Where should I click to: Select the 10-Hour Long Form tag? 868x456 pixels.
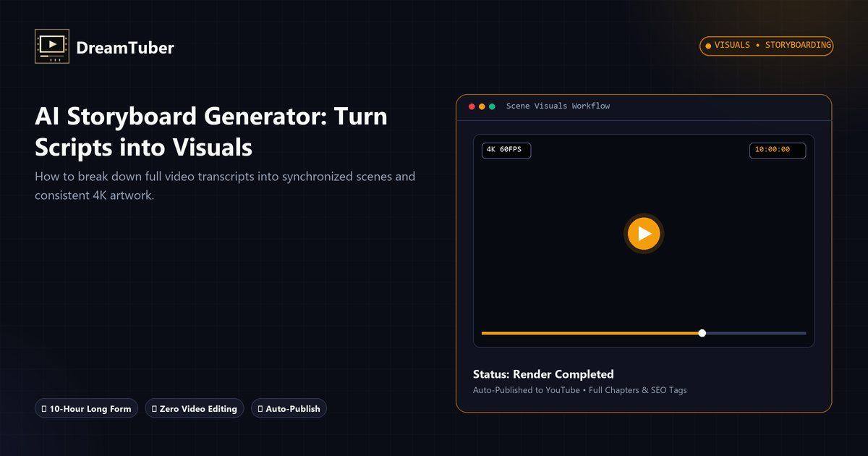pyautogui.click(x=87, y=409)
